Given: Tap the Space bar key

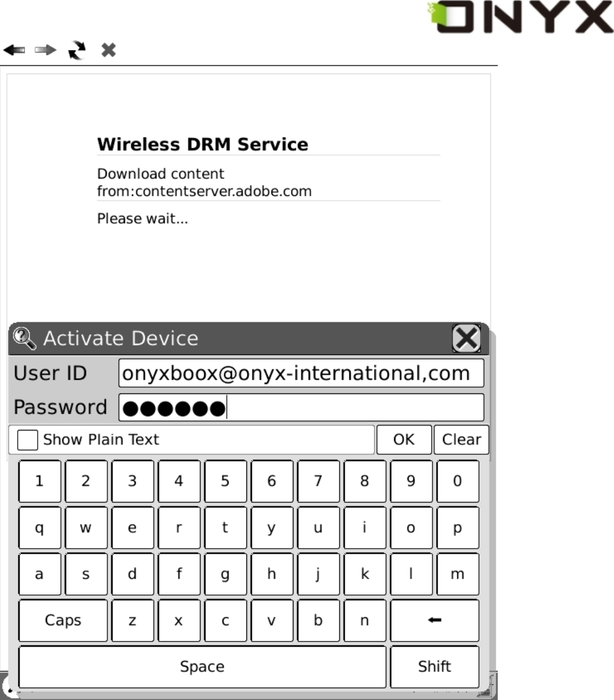Looking at the screenshot, I should 202,667.
